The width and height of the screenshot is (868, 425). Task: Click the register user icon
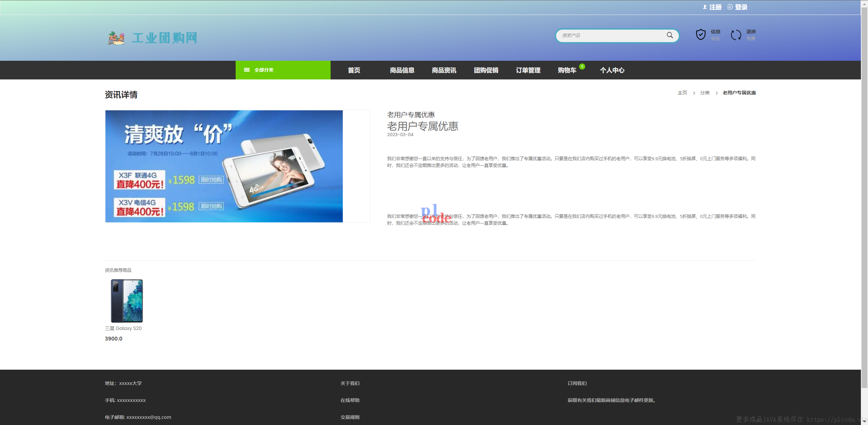tap(705, 7)
